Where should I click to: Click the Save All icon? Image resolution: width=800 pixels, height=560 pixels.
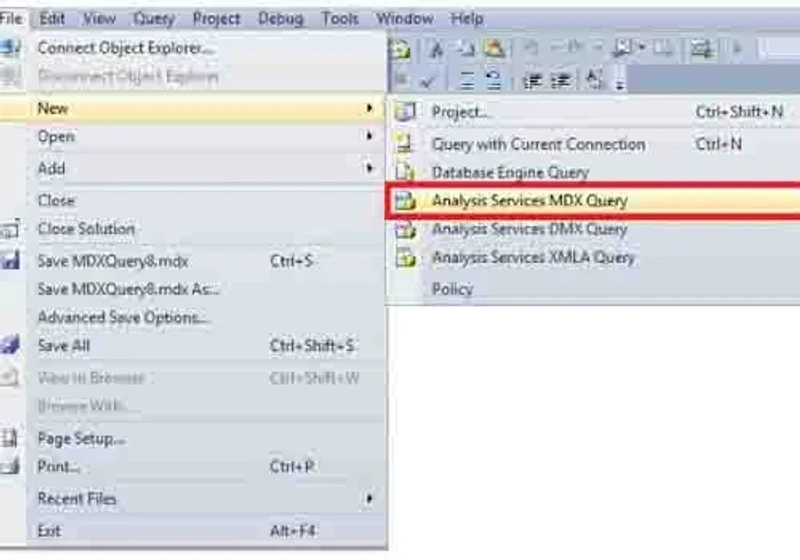tap(10, 345)
